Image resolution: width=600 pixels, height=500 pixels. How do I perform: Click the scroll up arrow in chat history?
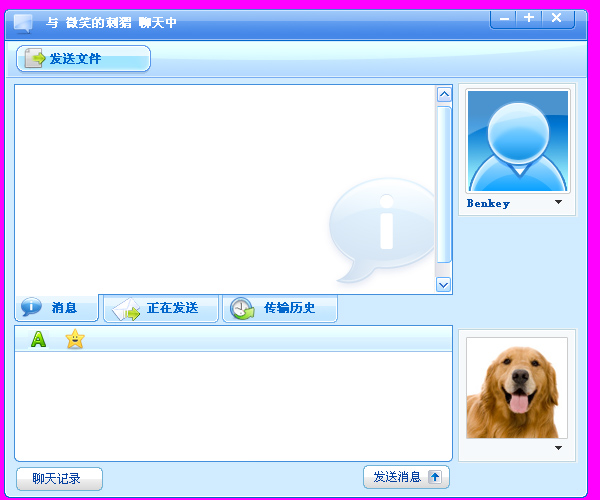coord(444,94)
